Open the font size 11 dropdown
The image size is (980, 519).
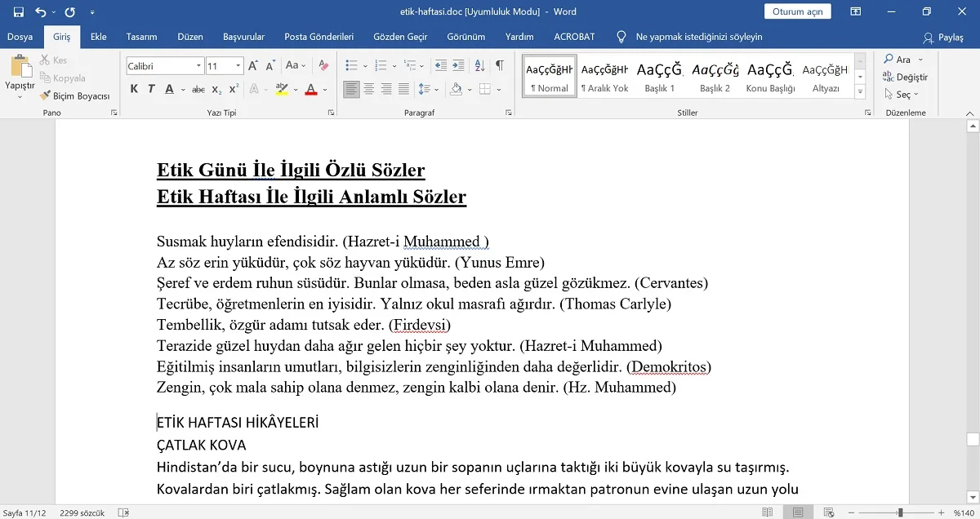click(238, 66)
